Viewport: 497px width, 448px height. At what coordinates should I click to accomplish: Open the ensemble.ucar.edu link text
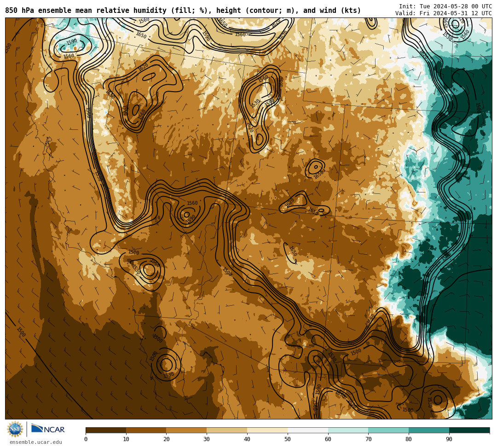36,442
